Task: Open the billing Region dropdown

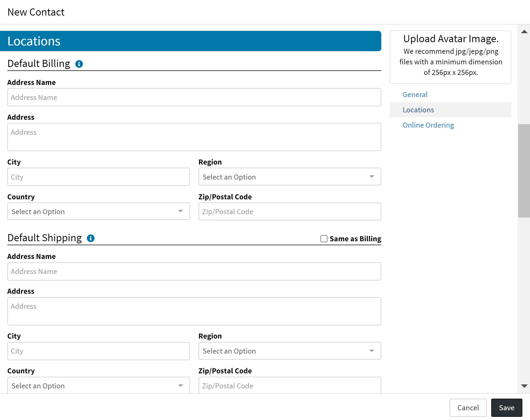Action: pos(290,177)
